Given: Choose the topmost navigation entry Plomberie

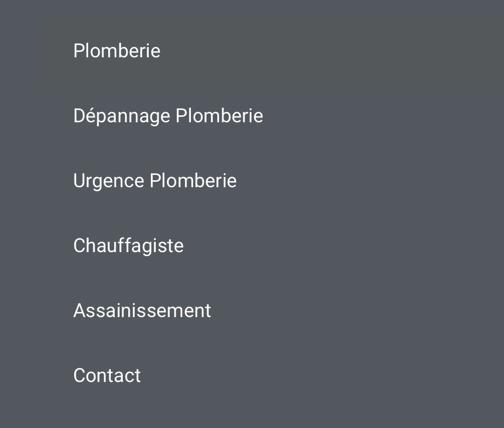Looking at the screenshot, I should (117, 51).
